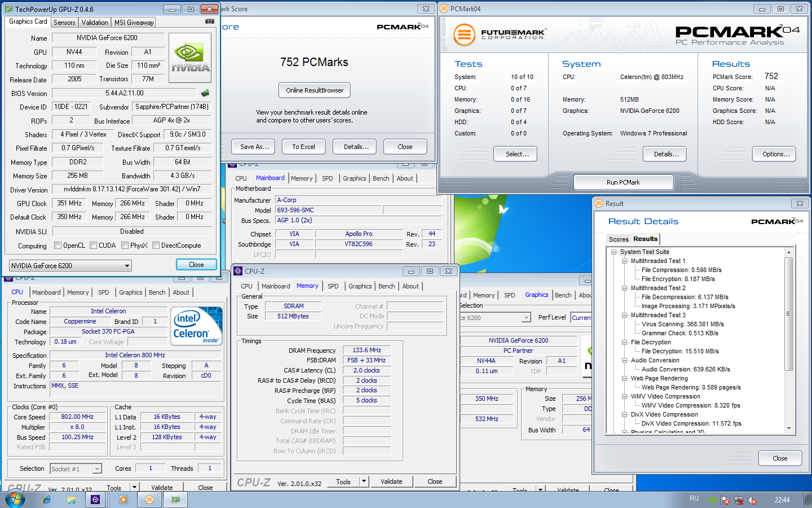Collapse the System Test Suite tree node

tap(614, 252)
